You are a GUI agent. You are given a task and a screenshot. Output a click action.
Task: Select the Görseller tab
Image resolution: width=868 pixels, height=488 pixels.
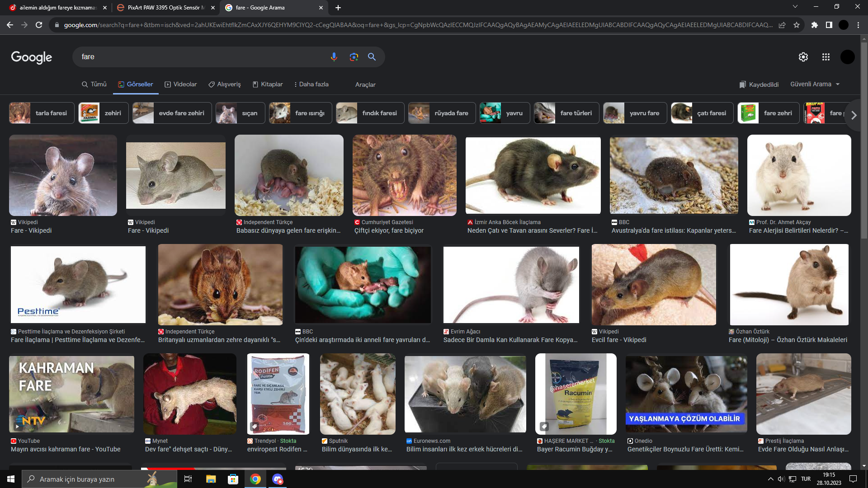[x=136, y=84]
